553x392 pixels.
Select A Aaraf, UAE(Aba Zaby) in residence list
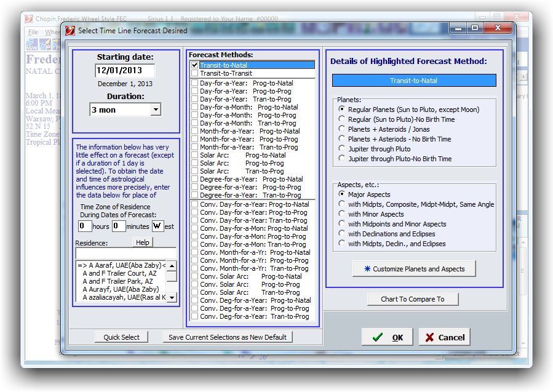(121, 265)
